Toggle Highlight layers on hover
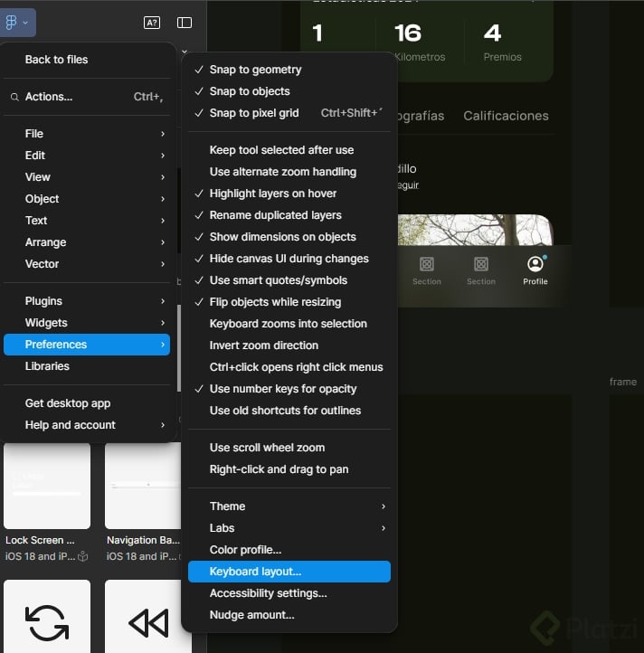 (x=289, y=194)
